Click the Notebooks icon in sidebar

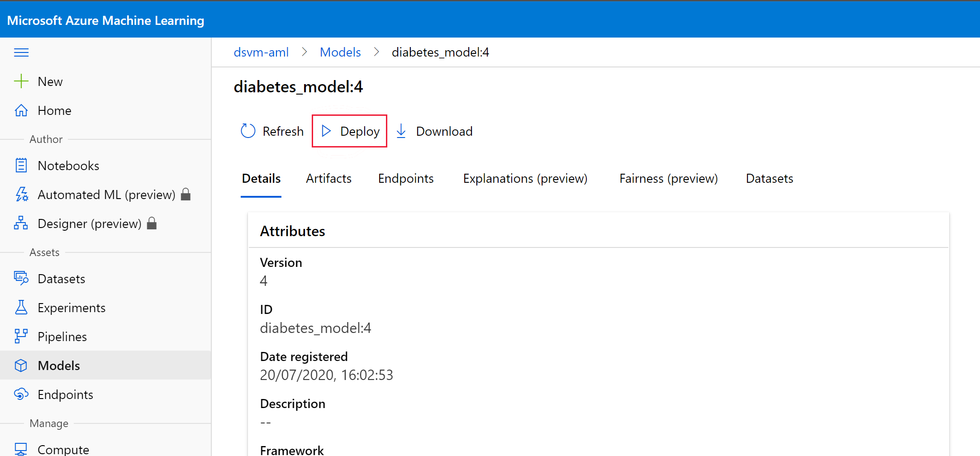[21, 166]
